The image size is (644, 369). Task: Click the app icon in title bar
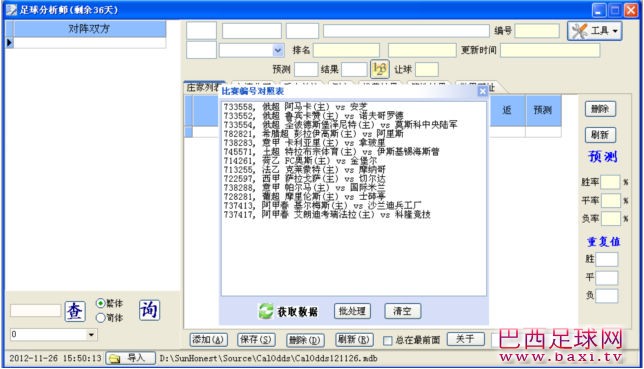click(x=12, y=9)
